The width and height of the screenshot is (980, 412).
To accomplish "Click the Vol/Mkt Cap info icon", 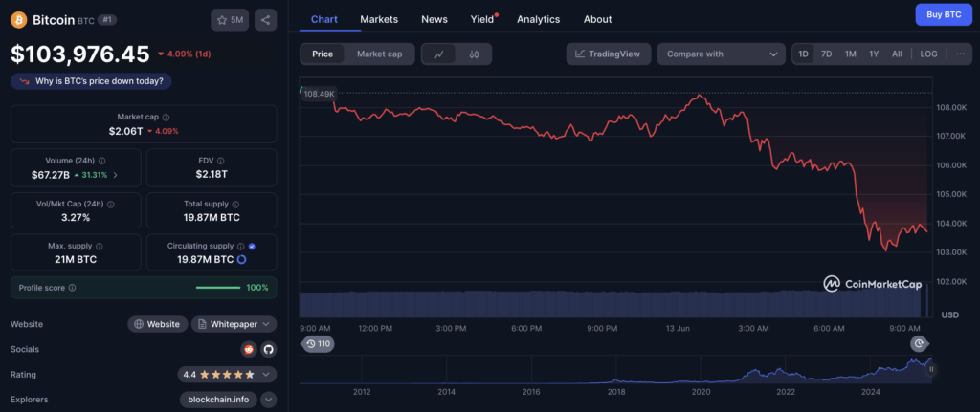I will point(111,205).
